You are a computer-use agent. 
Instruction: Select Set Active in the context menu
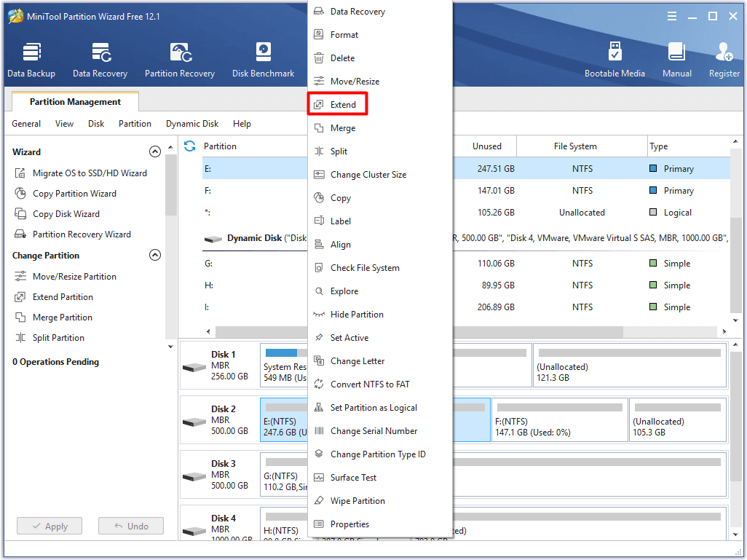pos(380,338)
